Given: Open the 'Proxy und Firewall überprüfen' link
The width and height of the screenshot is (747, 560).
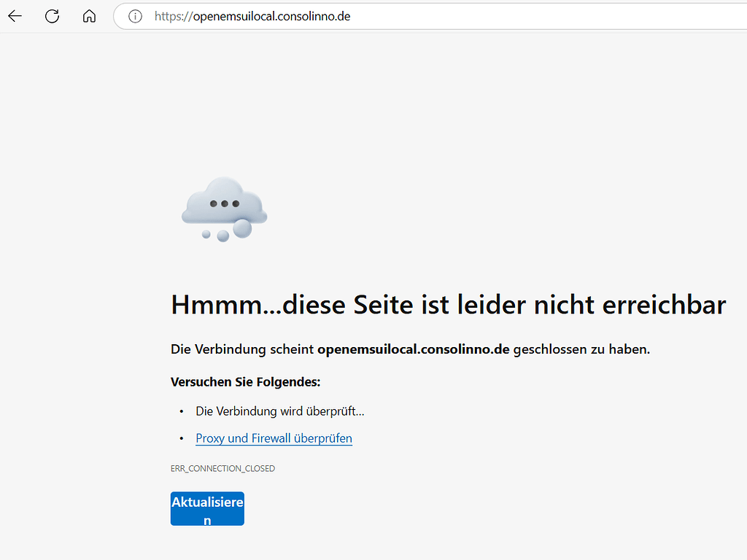Looking at the screenshot, I should tap(274, 438).
